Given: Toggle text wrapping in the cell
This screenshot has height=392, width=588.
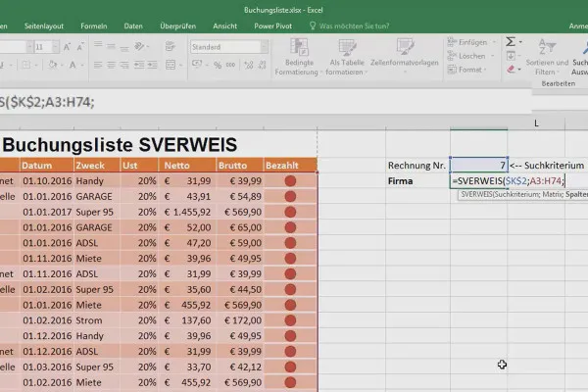Looking at the screenshot, I should [x=171, y=46].
